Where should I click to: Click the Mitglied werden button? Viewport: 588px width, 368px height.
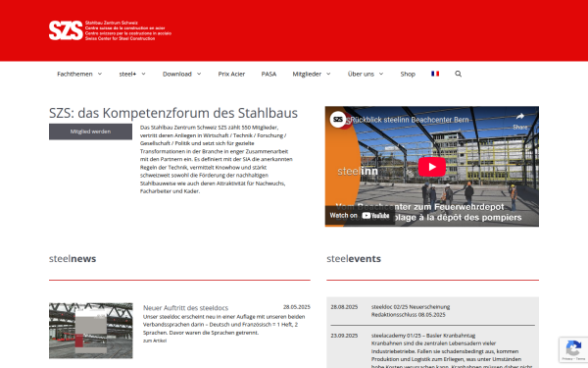[90, 131]
